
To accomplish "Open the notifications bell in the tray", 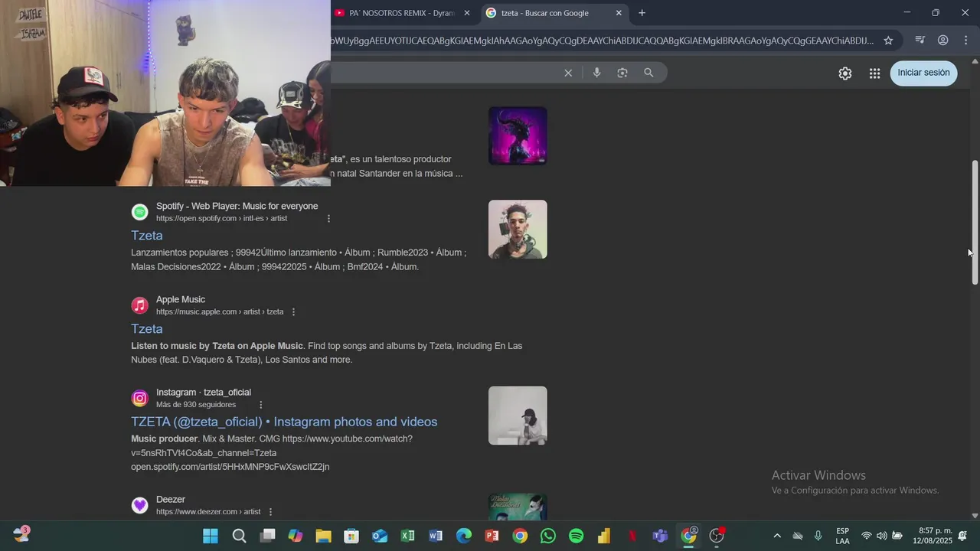I will click(962, 536).
